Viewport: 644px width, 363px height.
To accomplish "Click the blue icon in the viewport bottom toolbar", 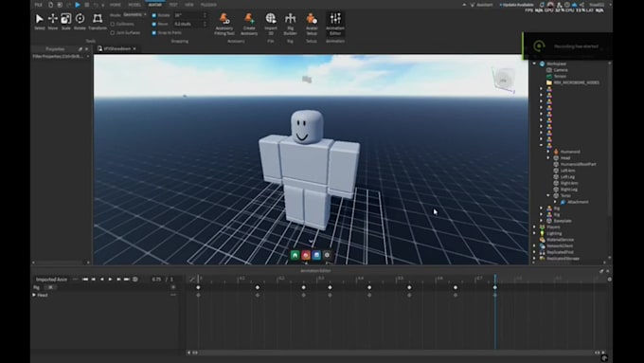I will [x=316, y=255].
